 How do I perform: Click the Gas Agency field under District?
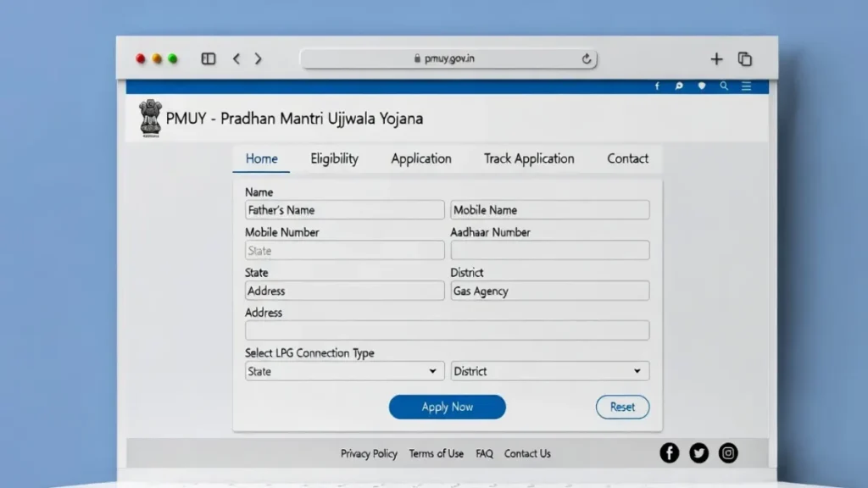[x=549, y=291]
